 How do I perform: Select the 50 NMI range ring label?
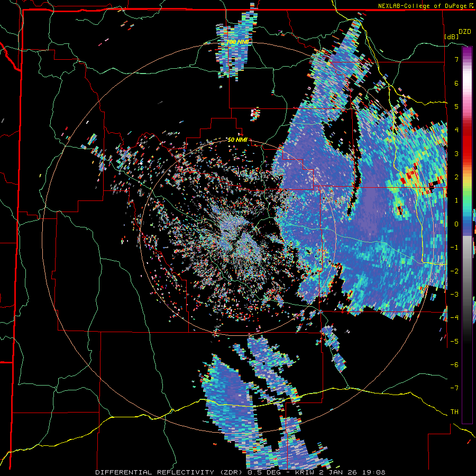point(237,140)
